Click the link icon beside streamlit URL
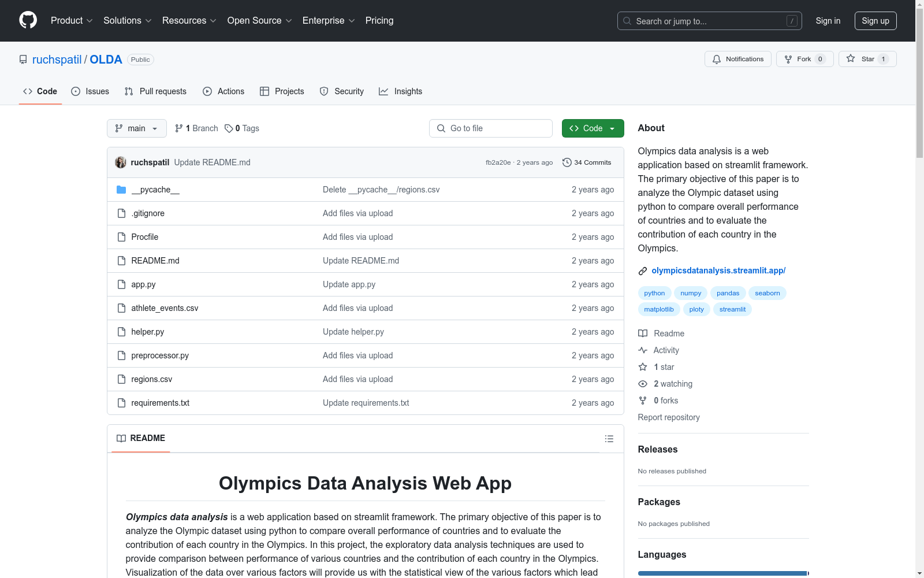Screen dimensions: 924x578 click(643, 271)
